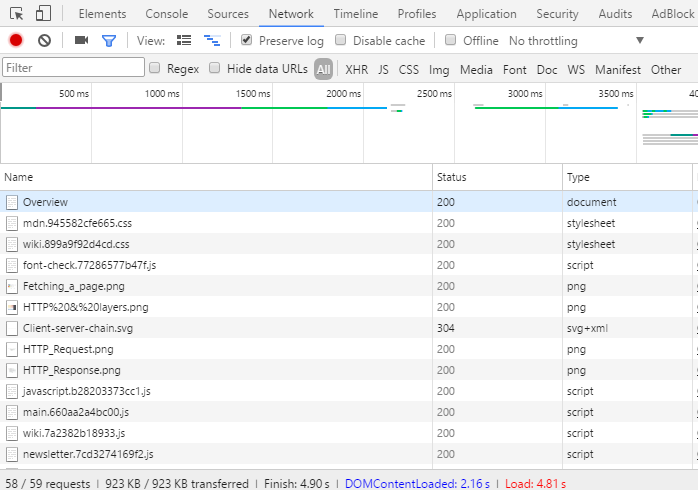This screenshot has width=698, height=490.
Task: Switch to large request rows view
Action: coord(184,40)
